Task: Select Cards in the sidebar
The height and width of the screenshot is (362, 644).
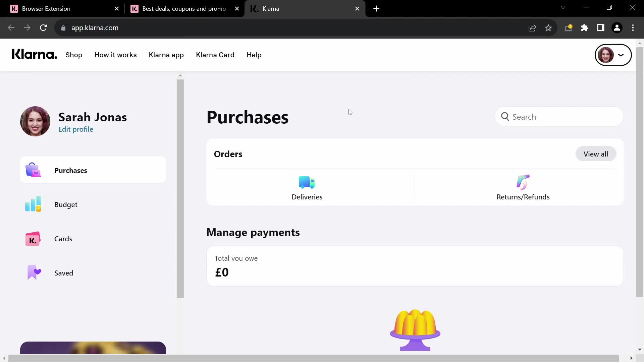Action: [x=93, y=239]
